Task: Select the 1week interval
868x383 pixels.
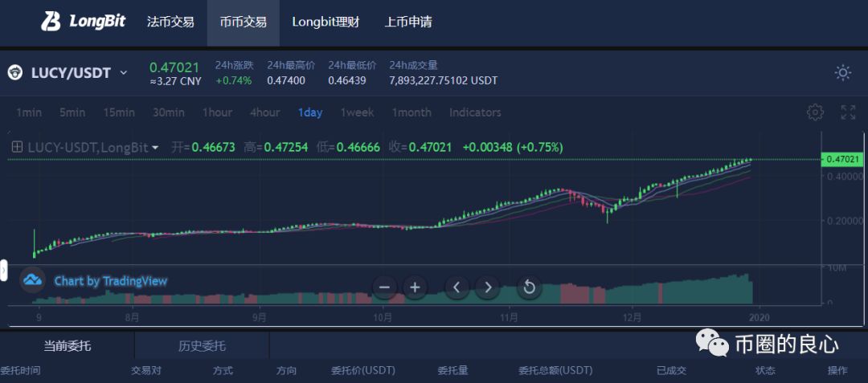Action: [x=357, y=112]
